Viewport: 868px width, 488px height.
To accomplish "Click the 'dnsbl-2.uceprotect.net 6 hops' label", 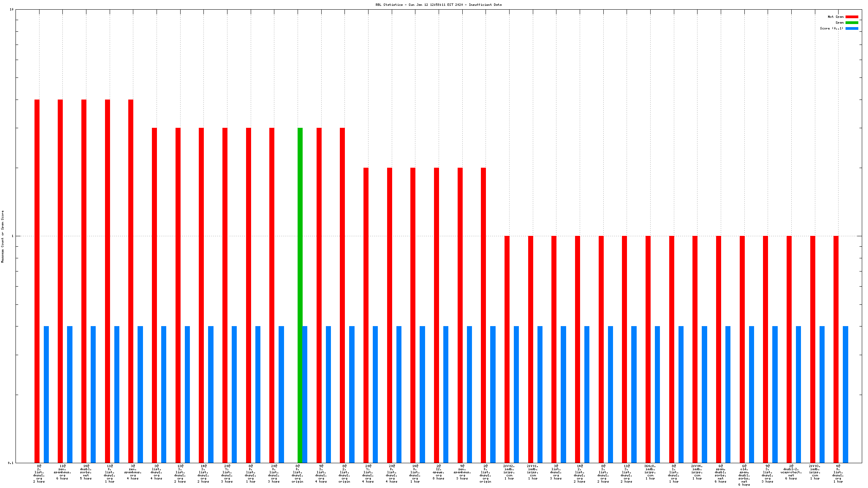I will [x=791, y=472].
